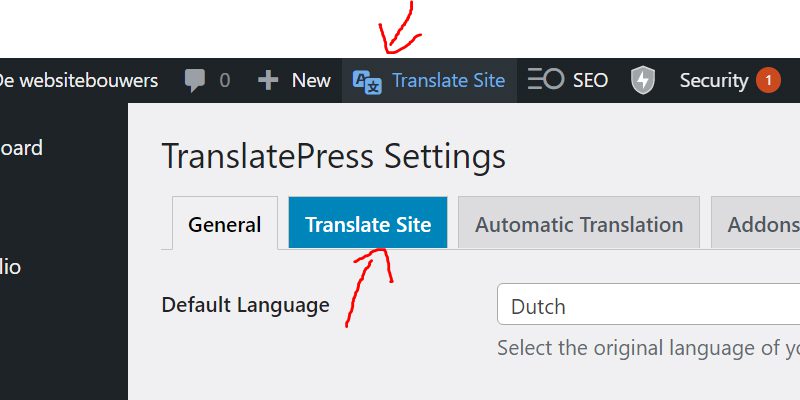Viewport: 800px width, 400px height.
Task: Go to Dashboard in the sidebar
Action: 21,148
